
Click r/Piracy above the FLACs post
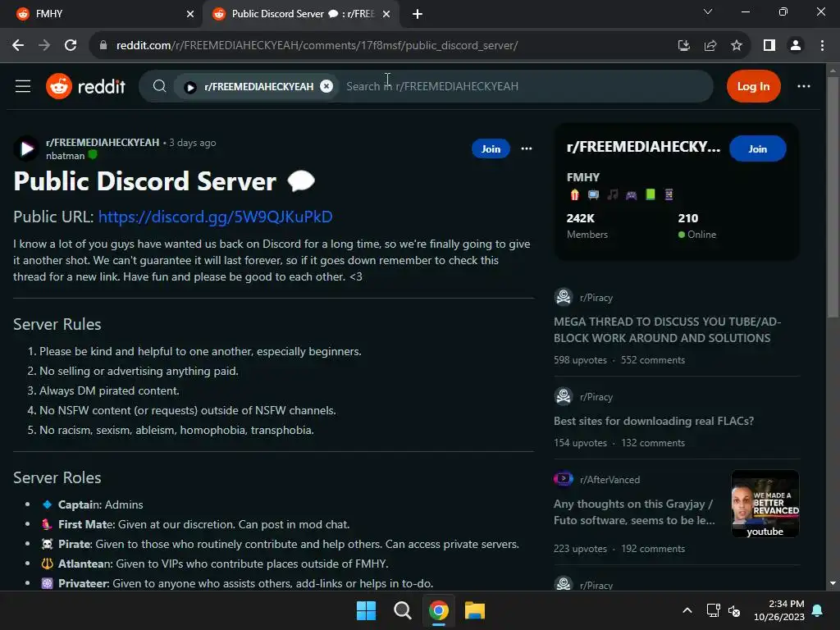point(596,397)
